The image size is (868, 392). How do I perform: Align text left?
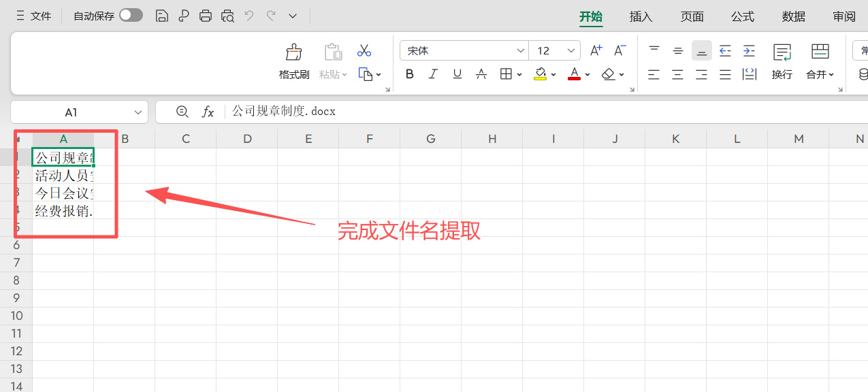(654, 74)
